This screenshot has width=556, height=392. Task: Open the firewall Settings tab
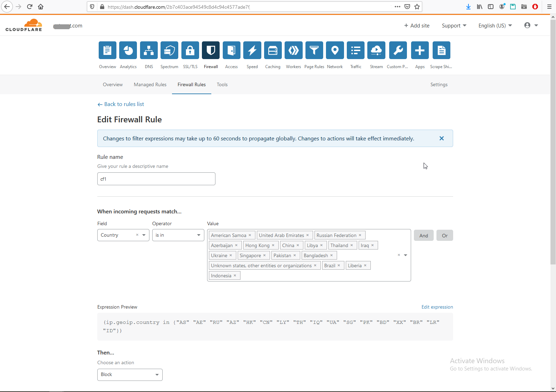click(x=439, y=84)
